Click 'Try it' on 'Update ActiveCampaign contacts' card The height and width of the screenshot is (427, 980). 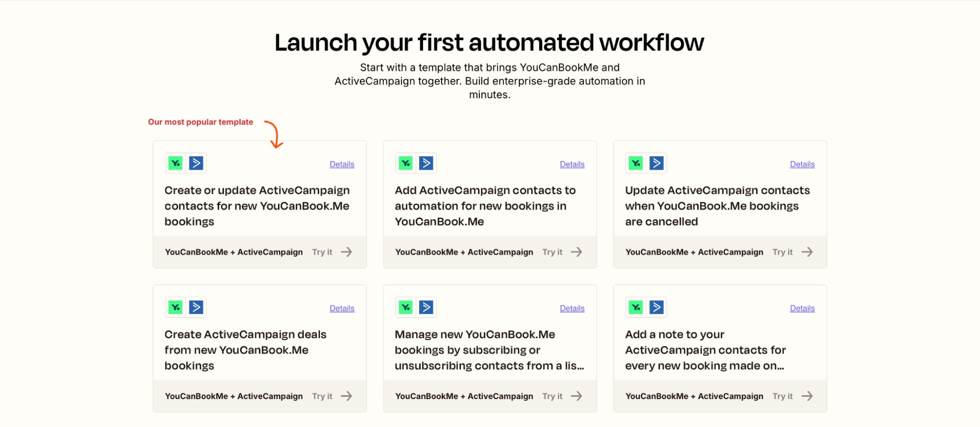782,252
